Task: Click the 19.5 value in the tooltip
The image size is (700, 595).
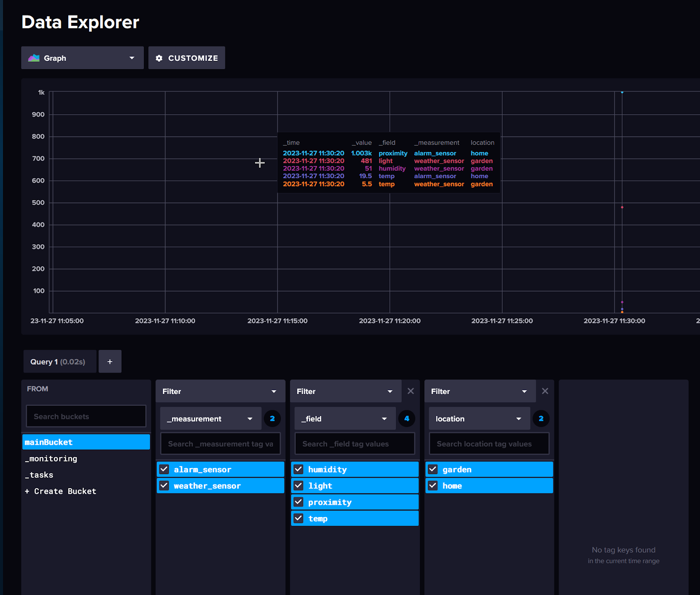Action: point(365,176)
